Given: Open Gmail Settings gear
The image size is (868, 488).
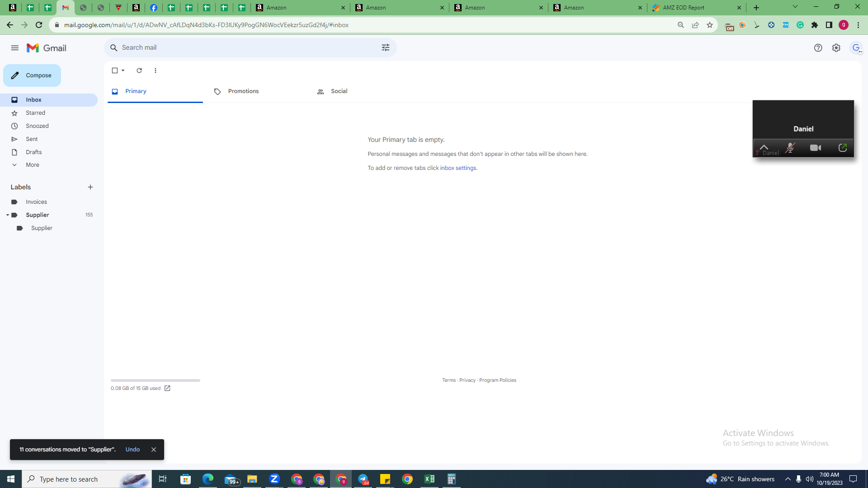Looking at the screenshot, I should coord(836,48).
